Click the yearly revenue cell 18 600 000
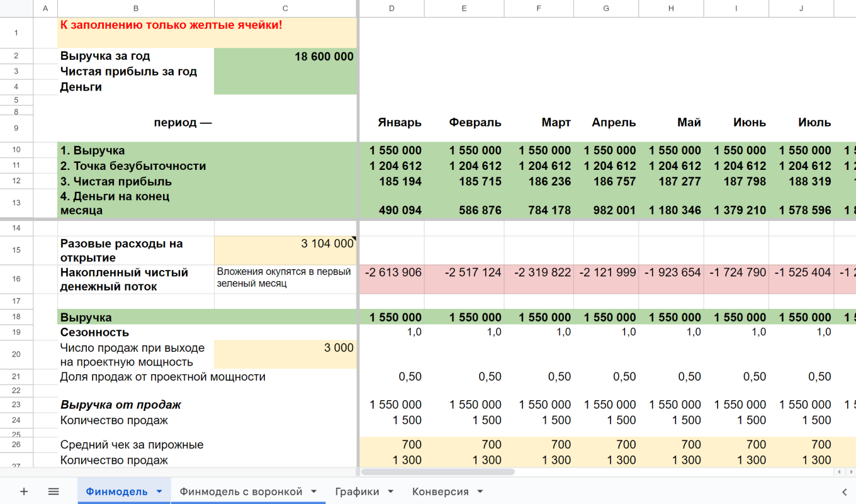 coord(285,57)
